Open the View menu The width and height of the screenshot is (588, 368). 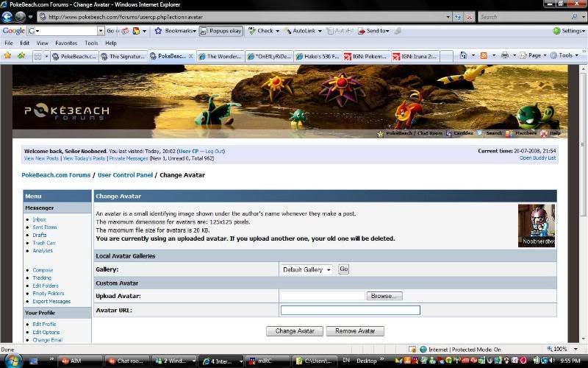[x=42, y=43]
